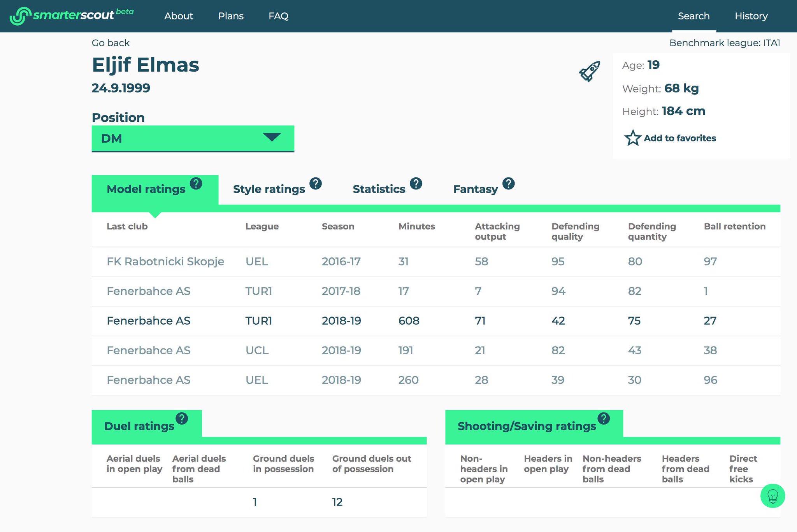Open Shooting/Saving ratings help icon
The height and width of the screenshot is (532, 797).
click(604, 418)
